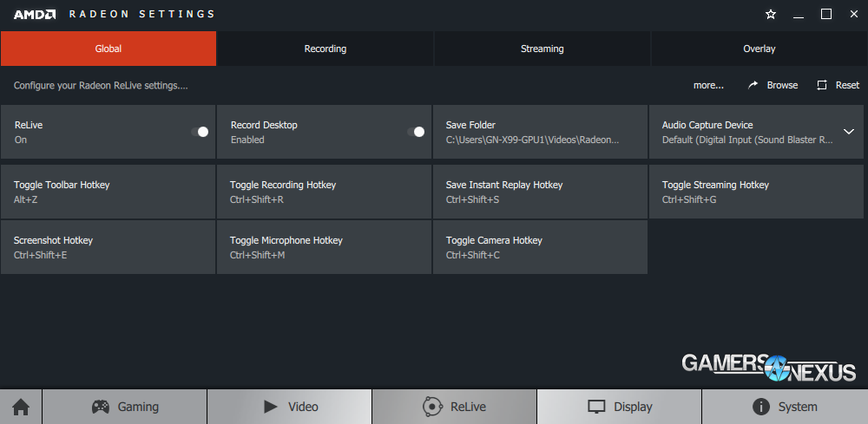Click the Display monitor icon
The width and height of the screenshot is (868, 424).
(596, 408)
